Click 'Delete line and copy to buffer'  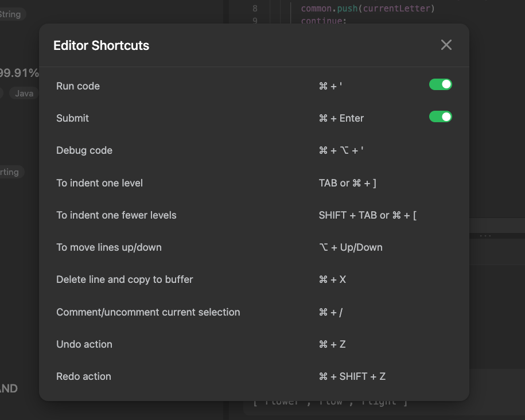(125, 279)
